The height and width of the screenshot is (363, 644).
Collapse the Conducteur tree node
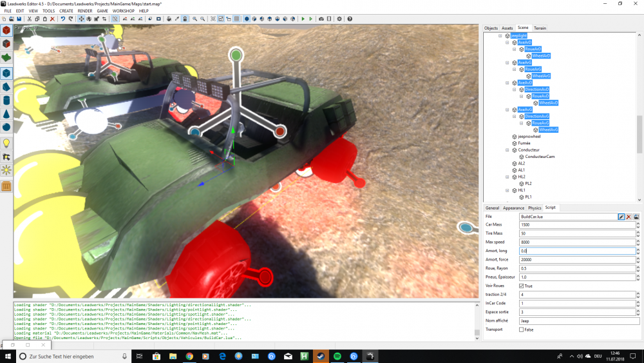[507, 150]
